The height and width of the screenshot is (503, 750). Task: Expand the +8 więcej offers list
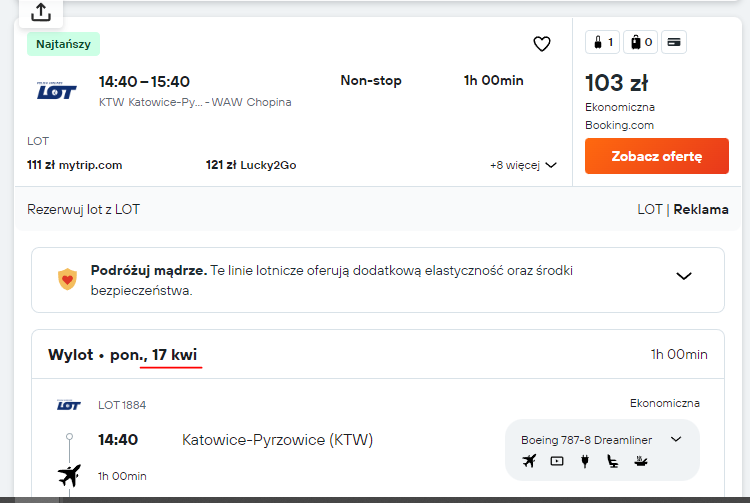pyautogui.click(x=523, y=165)
